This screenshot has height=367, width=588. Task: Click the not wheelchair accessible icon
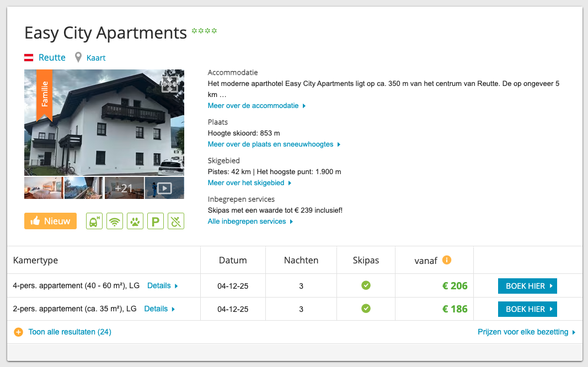[x=176, y=221]
